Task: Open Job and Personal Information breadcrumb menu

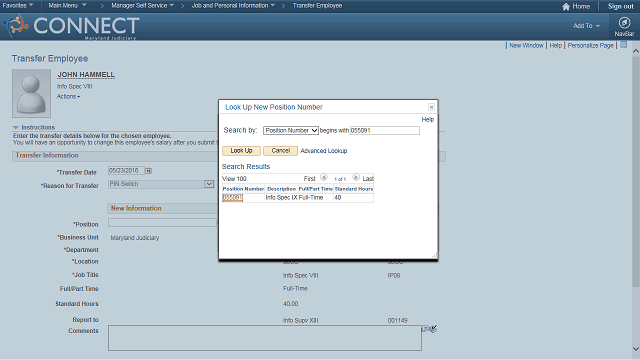Action: coord(233,6)
